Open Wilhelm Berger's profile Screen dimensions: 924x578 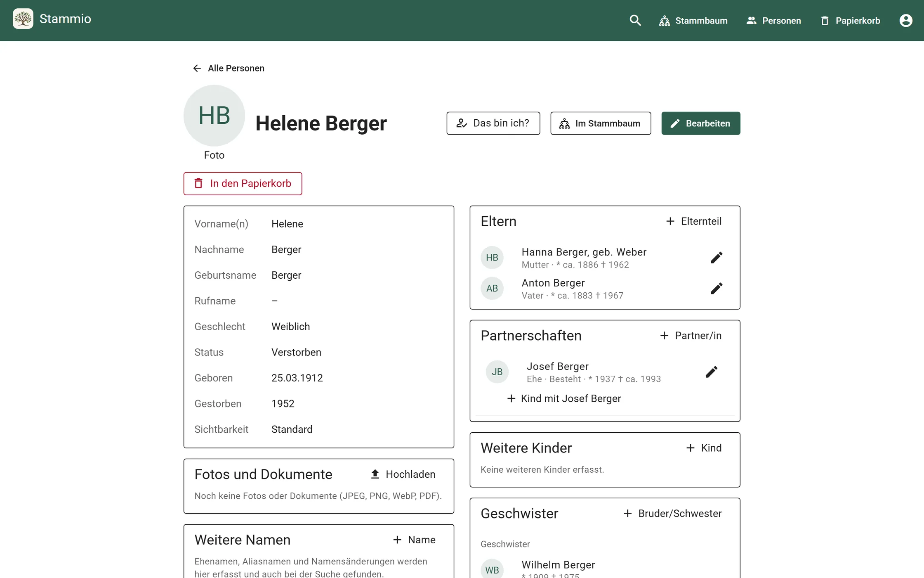click(558, 565)
